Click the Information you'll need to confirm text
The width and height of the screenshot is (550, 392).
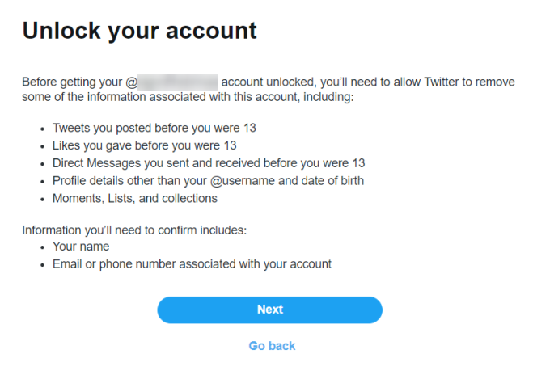[x=134, y=230]
